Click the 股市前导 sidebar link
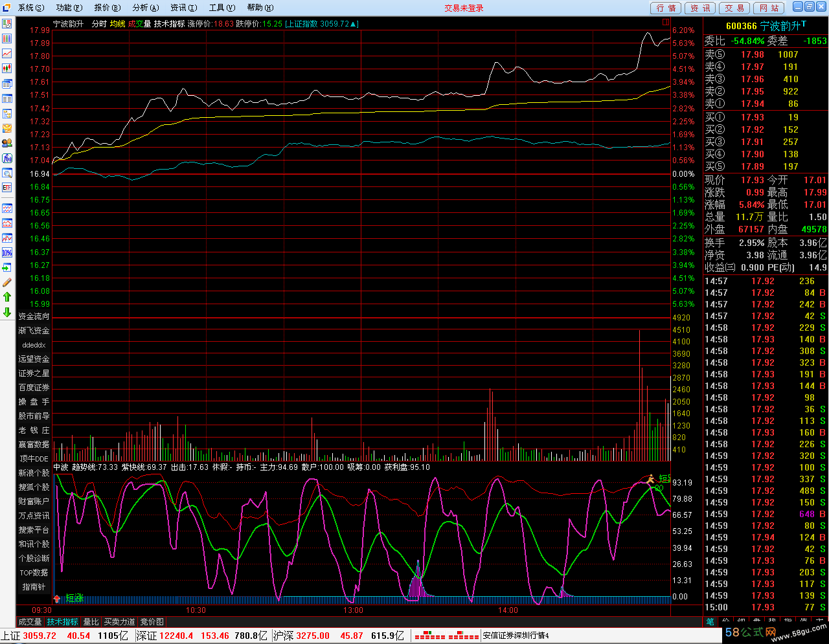Viewport: 829px width, 644px height. (x=34, y=416)
